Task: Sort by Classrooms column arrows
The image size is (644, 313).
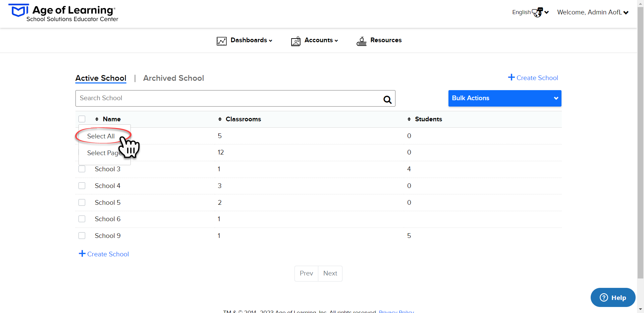Action: (220, 119)
